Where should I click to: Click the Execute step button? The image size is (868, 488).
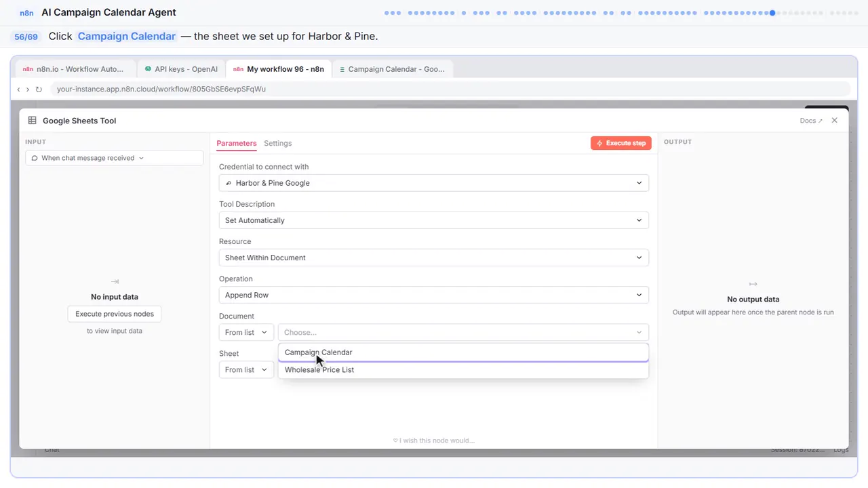(621, 143)
